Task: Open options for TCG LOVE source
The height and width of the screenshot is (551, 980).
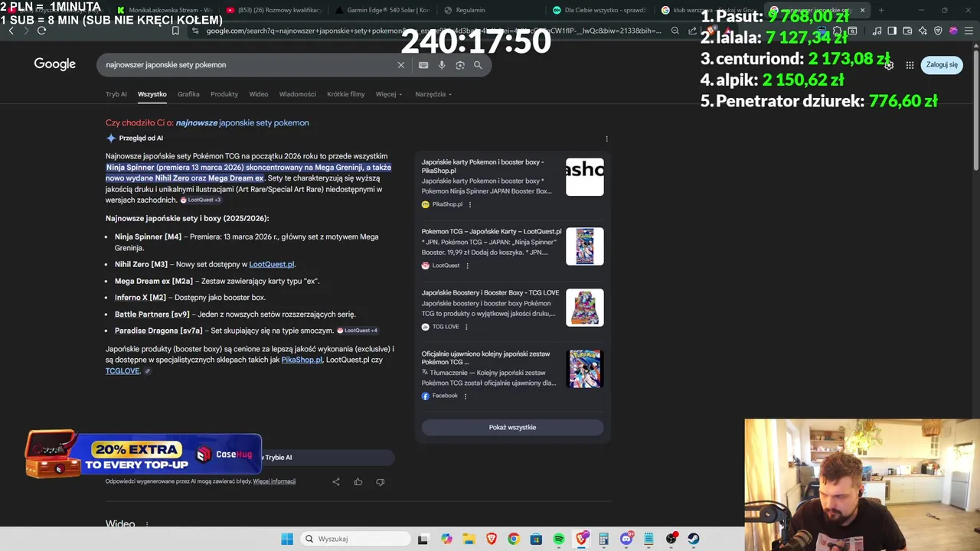Action: [466, 327]
